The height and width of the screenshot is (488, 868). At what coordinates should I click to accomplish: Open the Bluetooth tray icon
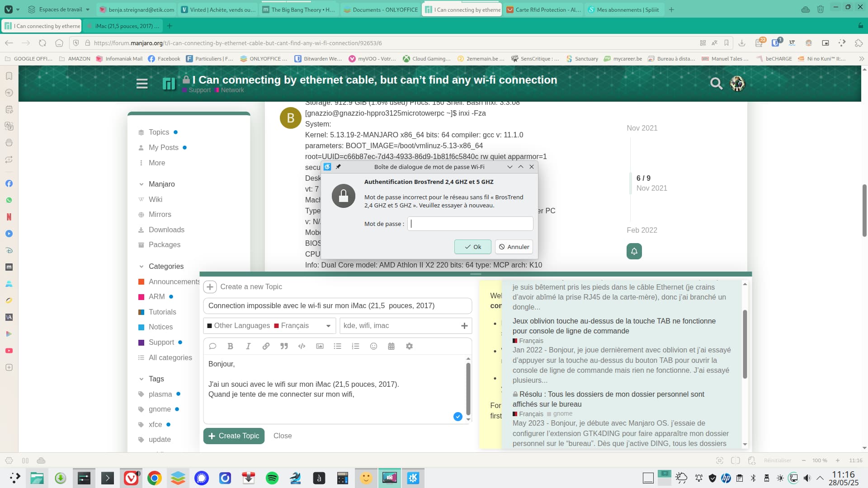[x=753, y=478]
